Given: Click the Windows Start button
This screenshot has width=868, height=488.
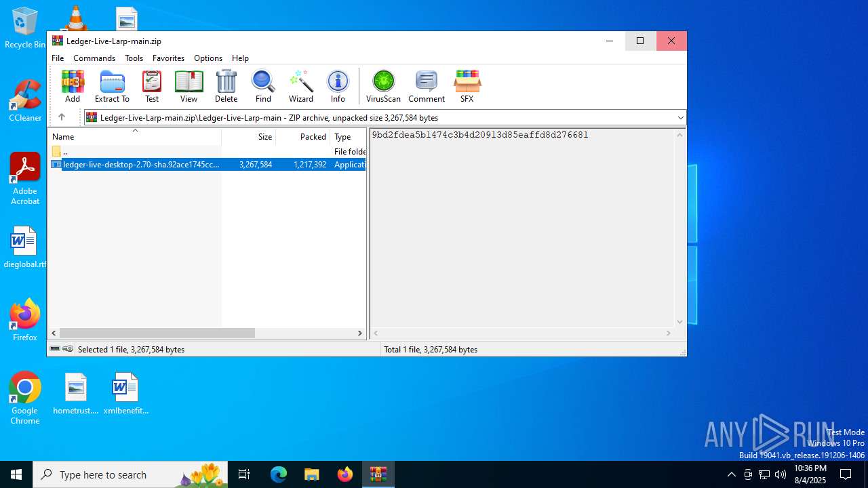Looking at the screenshot, I should click(16, 474).
